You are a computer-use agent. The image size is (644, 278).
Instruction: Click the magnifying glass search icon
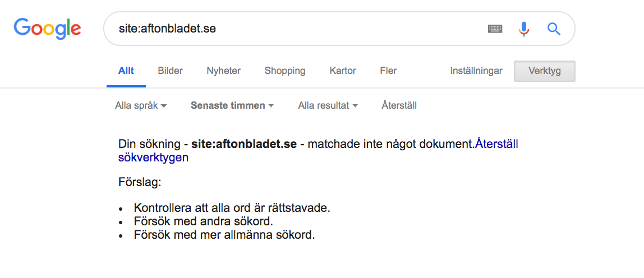click(554, 29)
